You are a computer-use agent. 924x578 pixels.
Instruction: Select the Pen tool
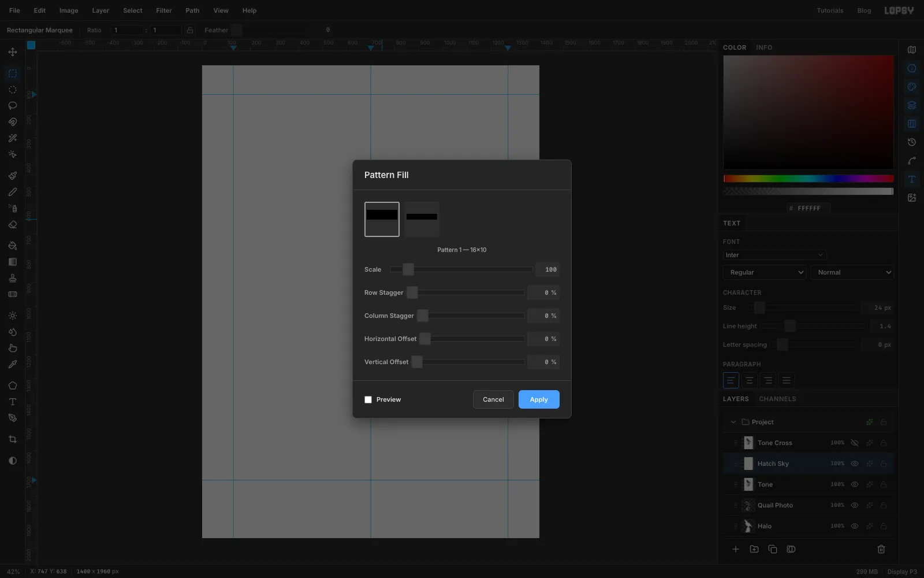(x=13, y=418)
